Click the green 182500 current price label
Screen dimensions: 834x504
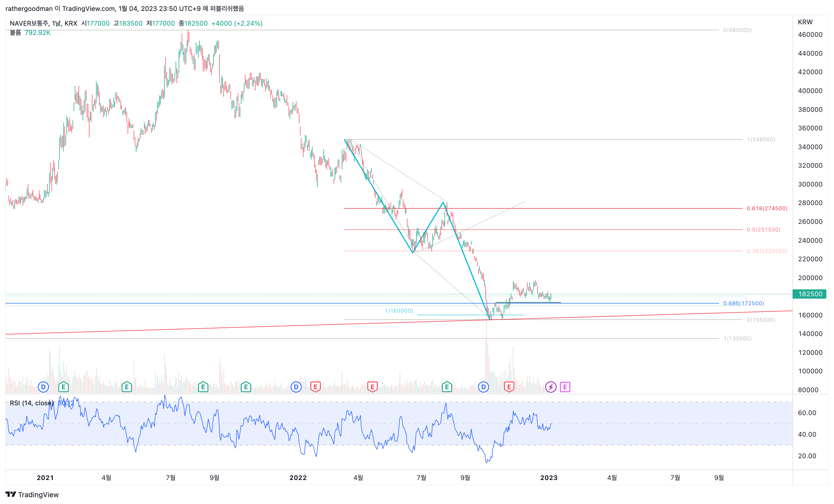(x=810, y=294)
